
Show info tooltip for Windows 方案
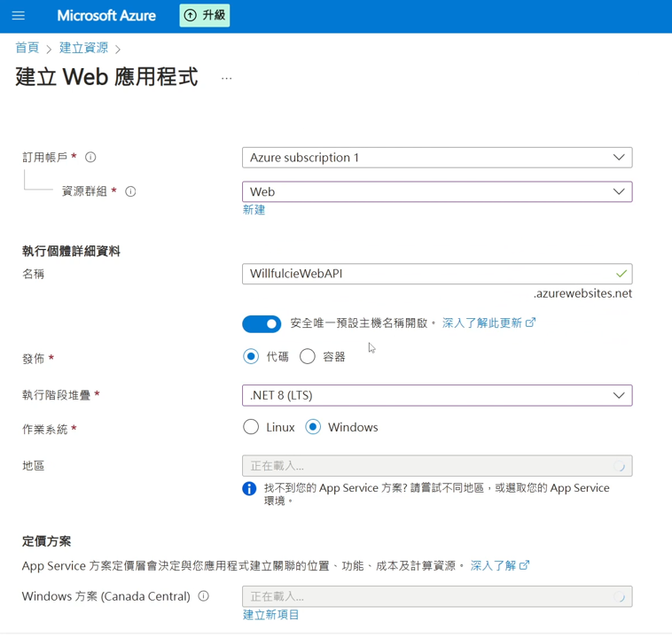click(x=204, y=596)
